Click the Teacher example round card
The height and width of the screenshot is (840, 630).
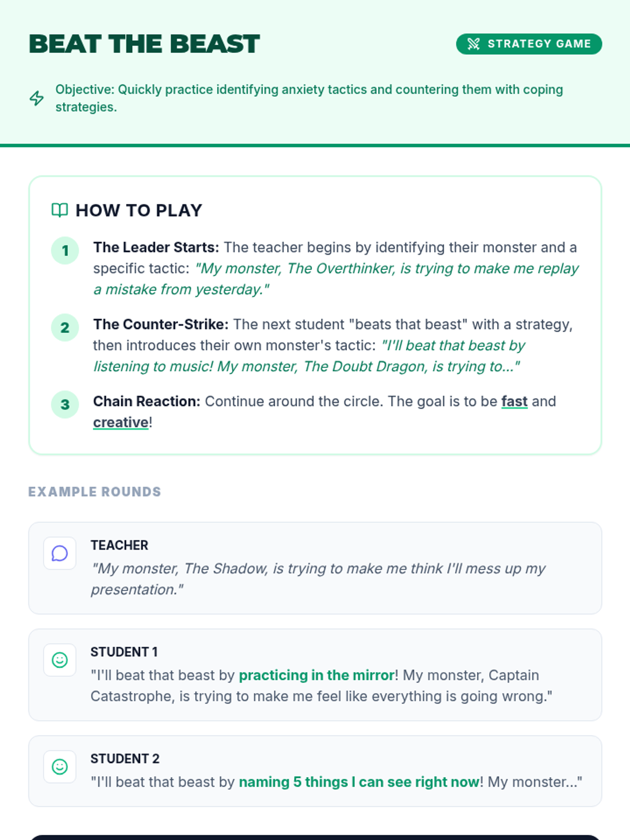(x=315, y=568)
